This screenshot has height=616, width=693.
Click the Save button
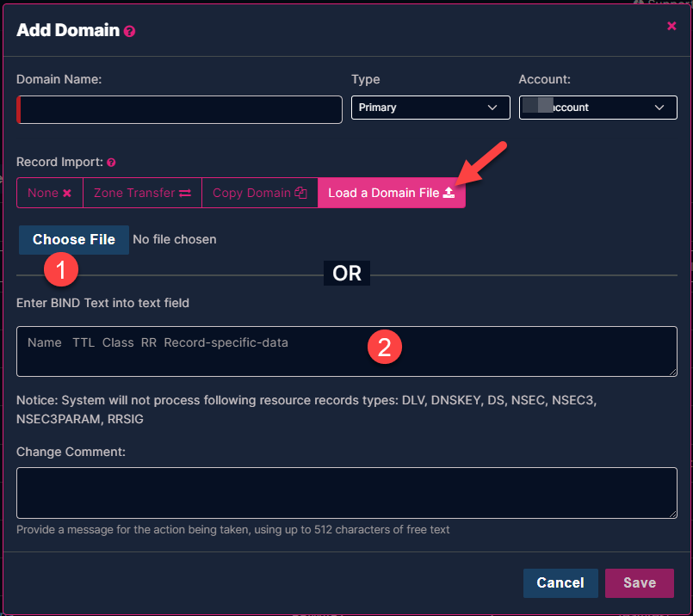coord(640,582)
